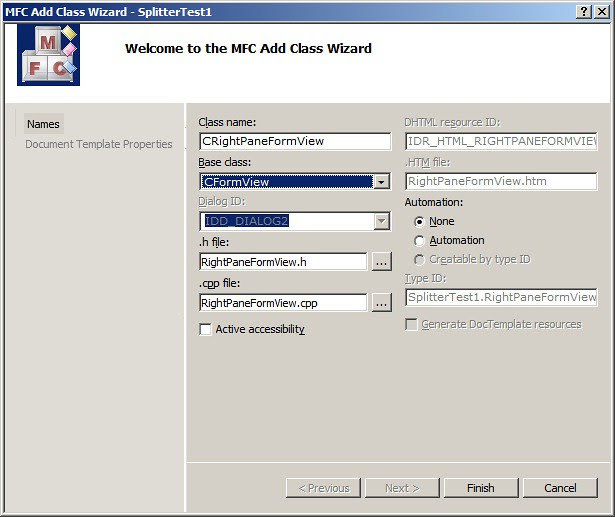
Task: Select the Names page in sidebar
Action: tap(43, 124)
